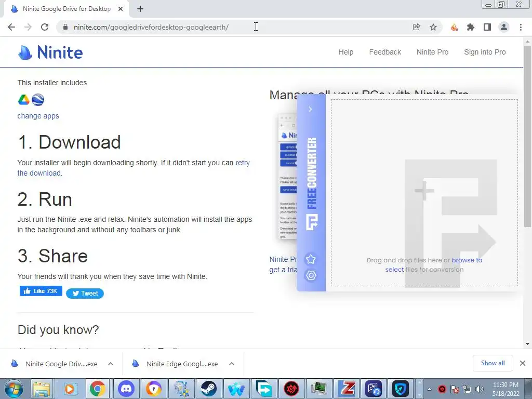Image resolution: width=532 pixels, height=399 pixels.
Task: Close the Ninite Google Drive tab
Action: (121, 9)
